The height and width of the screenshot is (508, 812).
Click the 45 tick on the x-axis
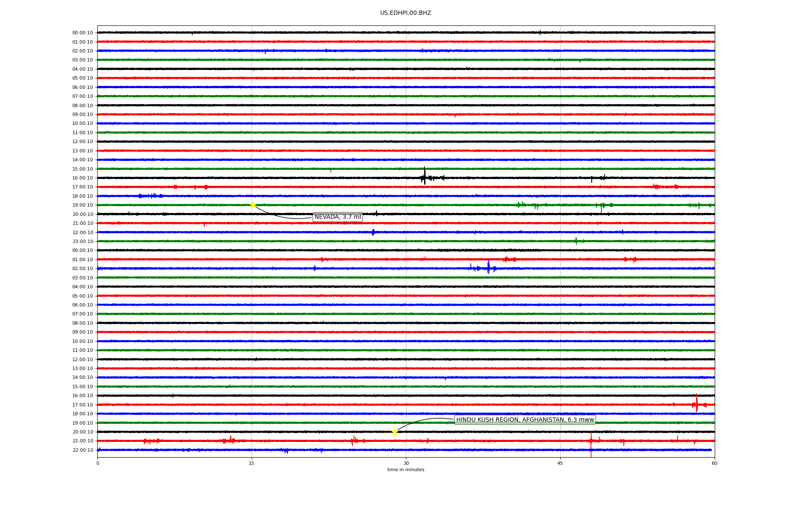560,463
